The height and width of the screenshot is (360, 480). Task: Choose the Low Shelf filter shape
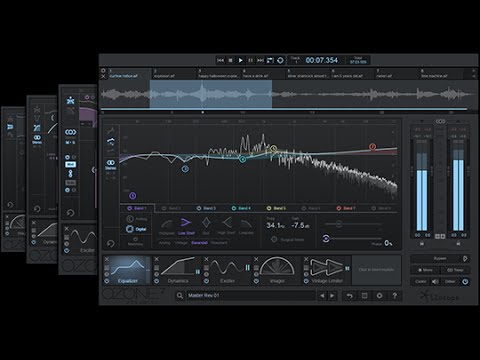coord(186,226)
